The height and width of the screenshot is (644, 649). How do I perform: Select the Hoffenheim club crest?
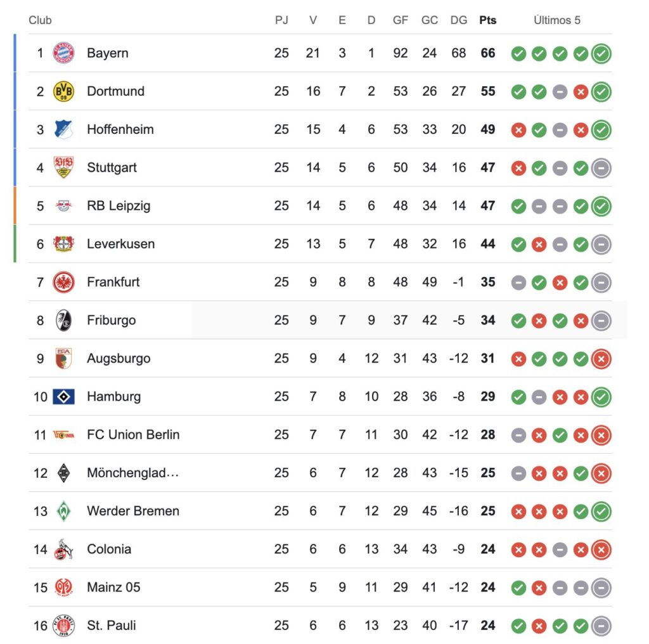[x=63, y=129]
